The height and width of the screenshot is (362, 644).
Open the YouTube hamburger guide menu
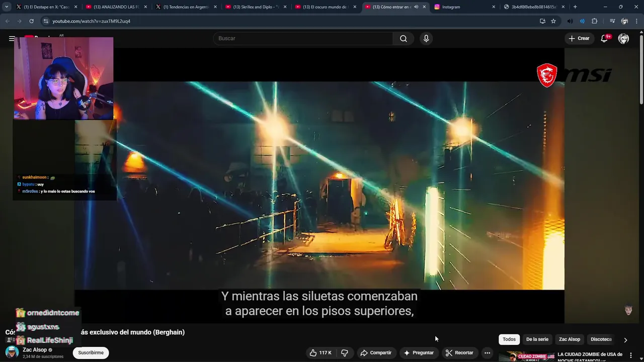coord(12,39)
